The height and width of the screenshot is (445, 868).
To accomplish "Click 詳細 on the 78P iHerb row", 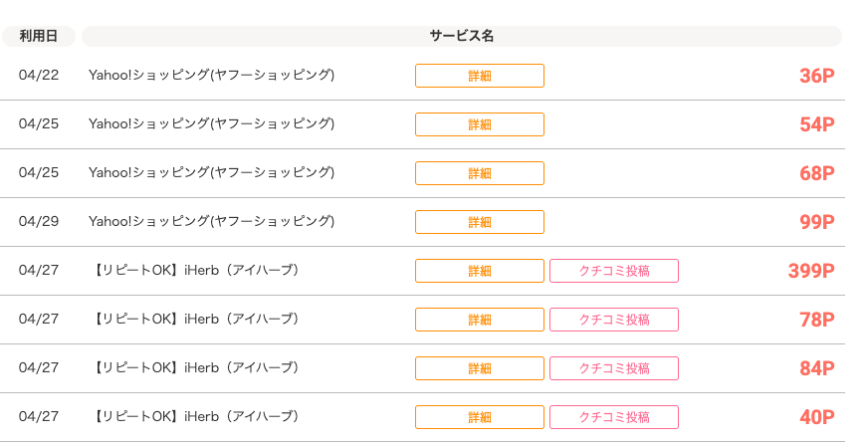I will click(x=479, y=320).
